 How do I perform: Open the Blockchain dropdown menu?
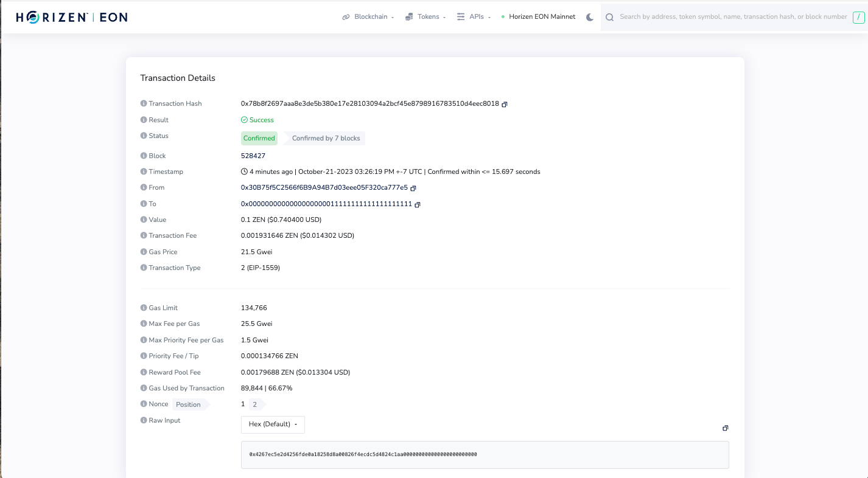(x=368, y=17)
